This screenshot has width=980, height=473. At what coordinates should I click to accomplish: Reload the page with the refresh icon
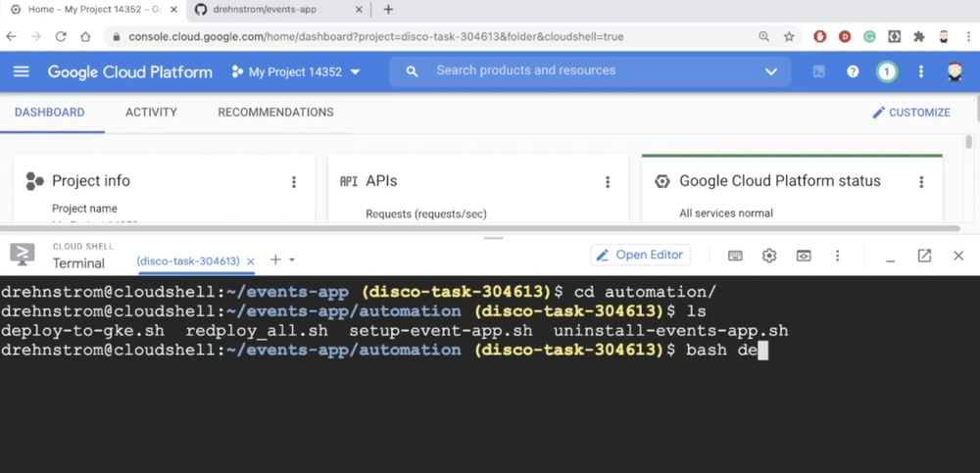click(61, 37)
